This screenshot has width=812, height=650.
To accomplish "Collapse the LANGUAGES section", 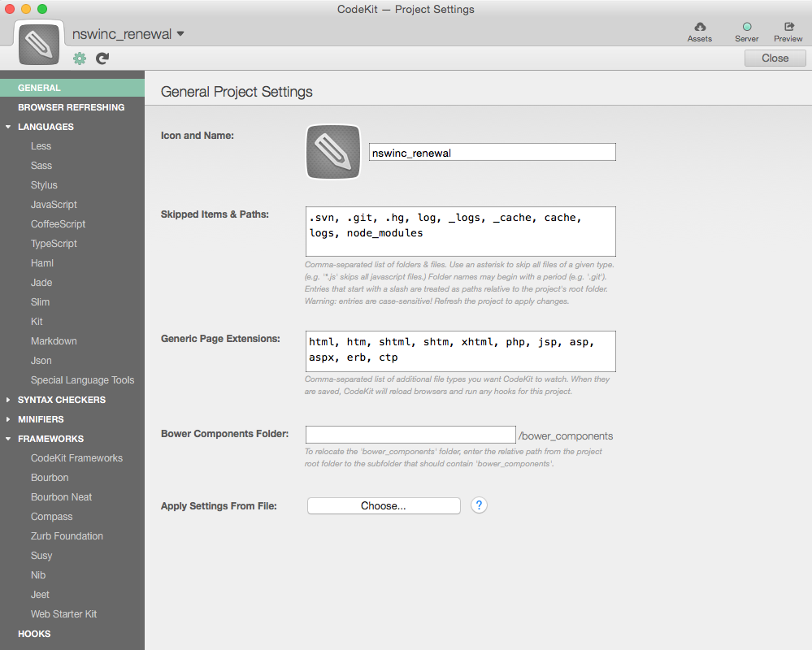I will 8,127.
